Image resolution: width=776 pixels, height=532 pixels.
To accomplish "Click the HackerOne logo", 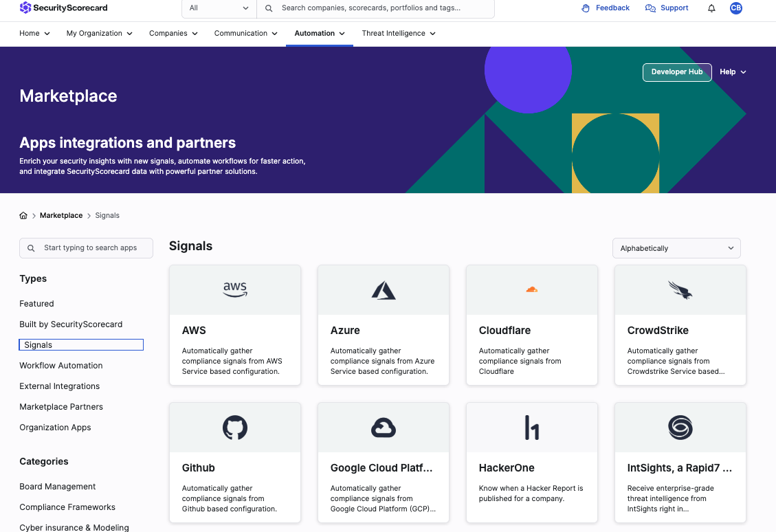I will [x=532, y=428].
